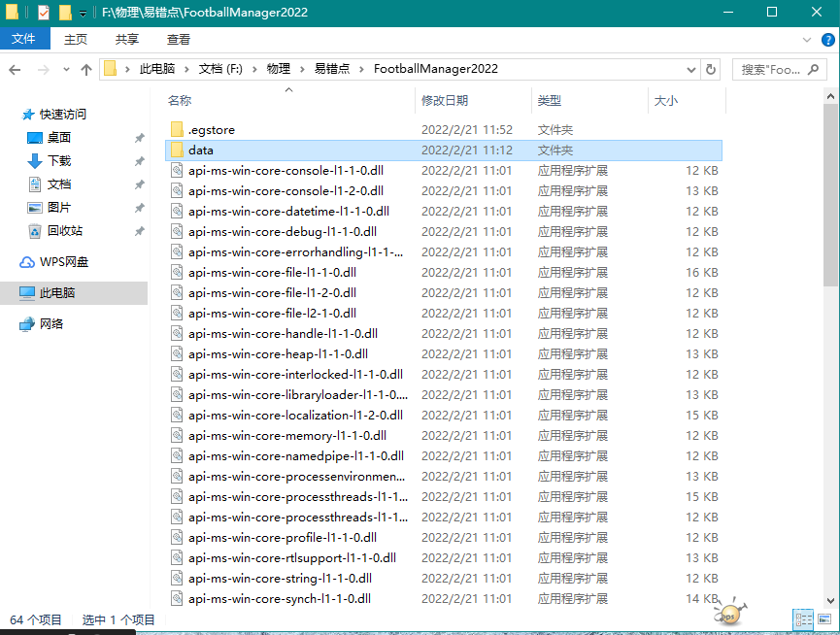Screen dimensions: 840x635
Task: Unpin 下载 via its pin icon
Action: (x=139, y=161)
